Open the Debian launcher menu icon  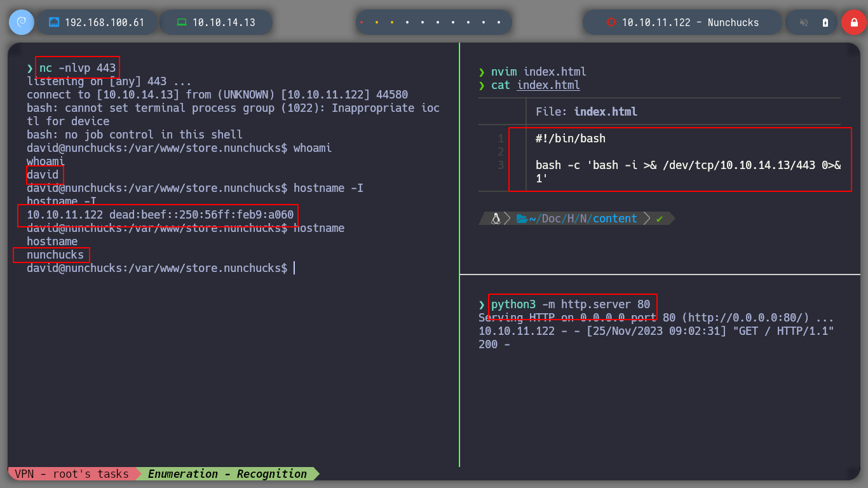pyautogui.click(x=21, y=22)
